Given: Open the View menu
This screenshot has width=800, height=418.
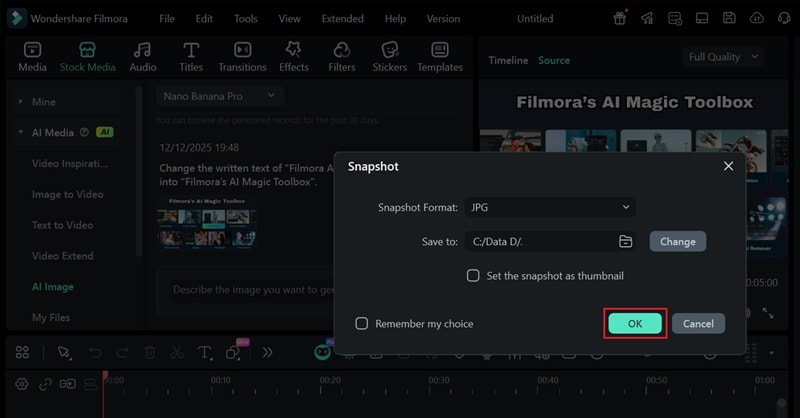Looking at the screenshot, I should click(289, 18).
